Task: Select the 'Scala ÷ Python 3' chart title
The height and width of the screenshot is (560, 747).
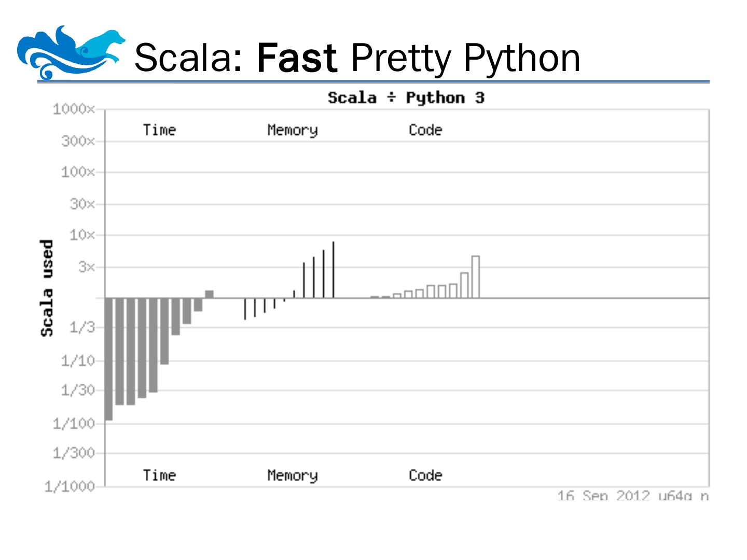Action: click(406, 97)
